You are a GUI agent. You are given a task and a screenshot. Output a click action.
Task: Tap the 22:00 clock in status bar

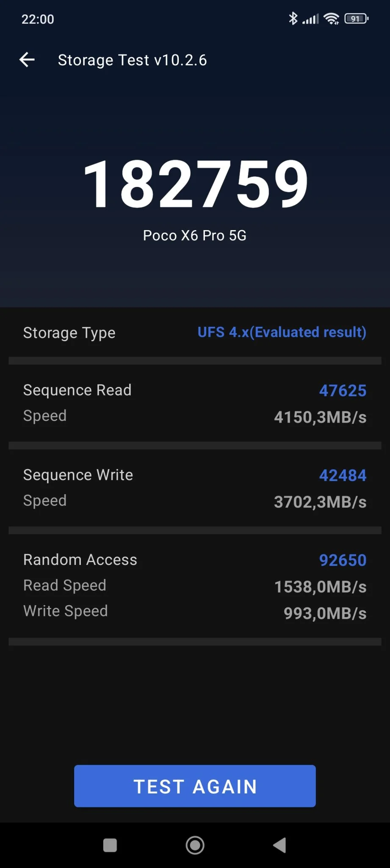tap(38, 19)
